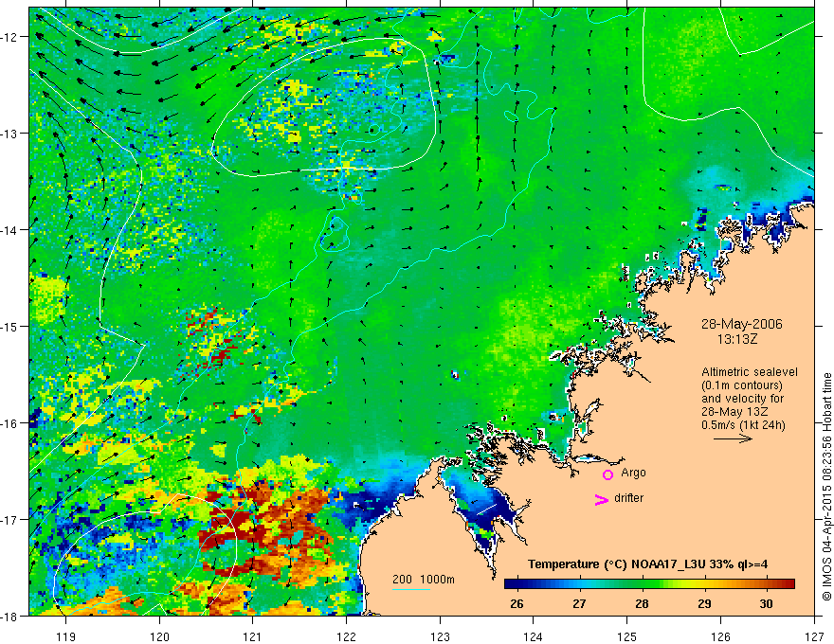Click the 26 value on the temperature scale
This screenshot has width=834, height=644.
517,603
